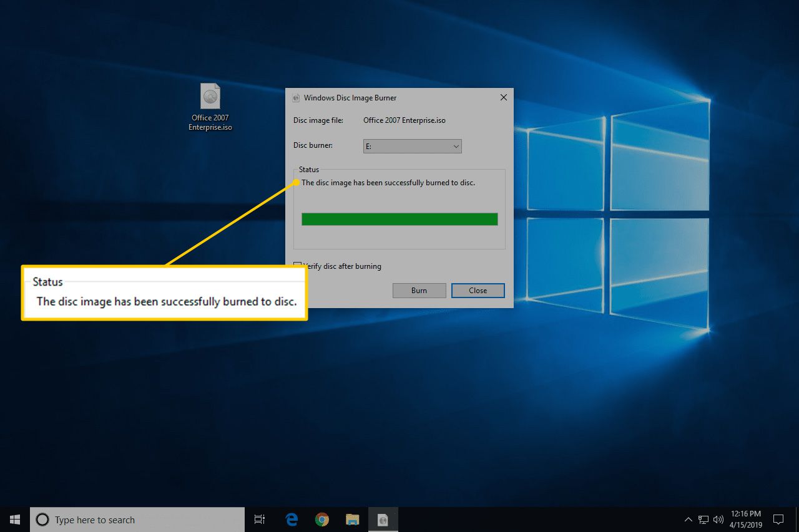Launch Microsoft Edge from the taskbar
The width and height of the screenshot is (799, 532).
click(x=291, y=520)
